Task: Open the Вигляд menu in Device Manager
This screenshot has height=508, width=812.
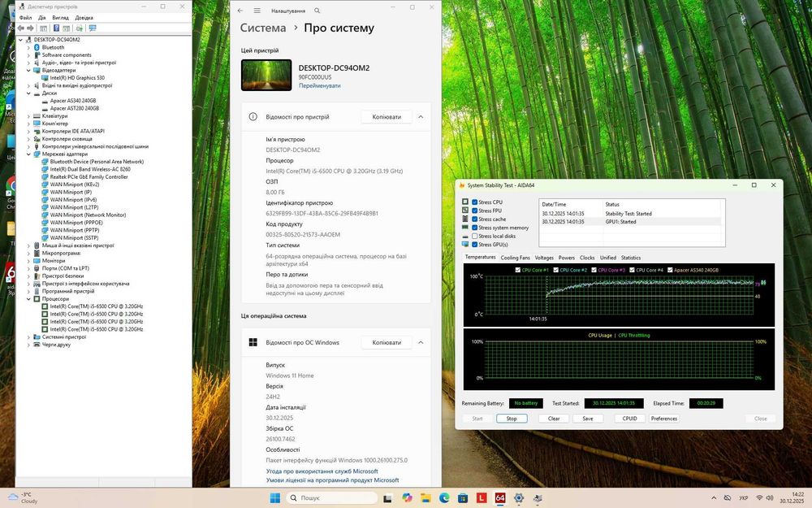Action: point(61,18)
